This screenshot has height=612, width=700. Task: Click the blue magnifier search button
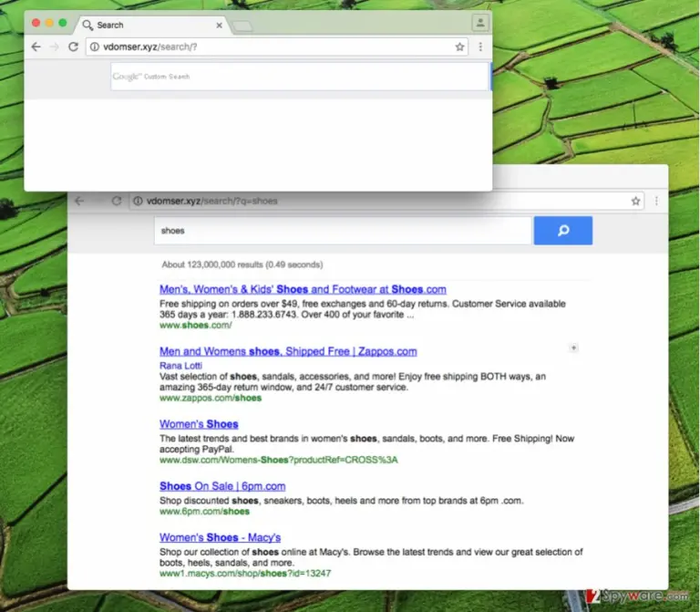tap(563, 231)
